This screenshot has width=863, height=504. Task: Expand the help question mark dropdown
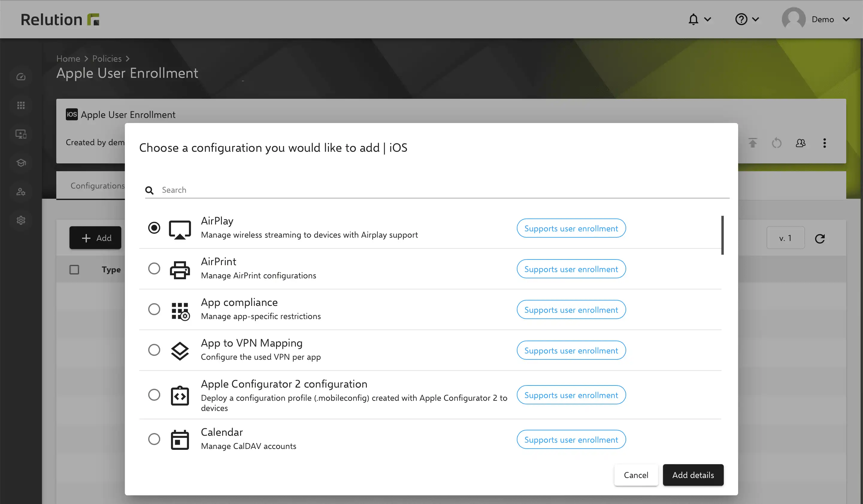747,19
